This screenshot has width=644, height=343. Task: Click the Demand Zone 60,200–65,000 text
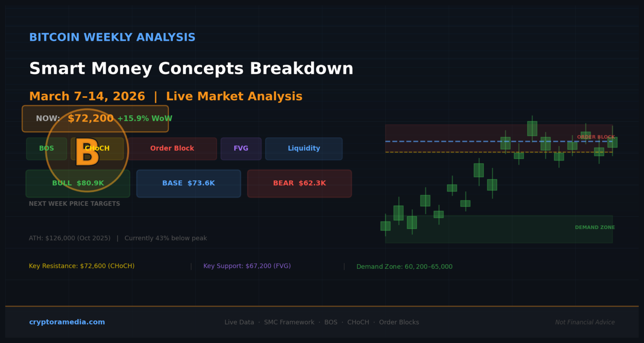coord(404,267)
